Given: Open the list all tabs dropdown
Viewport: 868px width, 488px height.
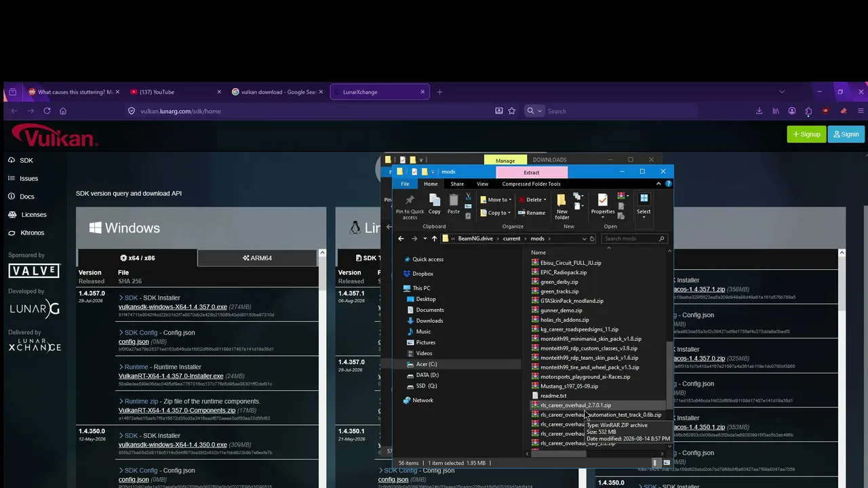Looking at the screenshot, I should [x=782, y=92].
